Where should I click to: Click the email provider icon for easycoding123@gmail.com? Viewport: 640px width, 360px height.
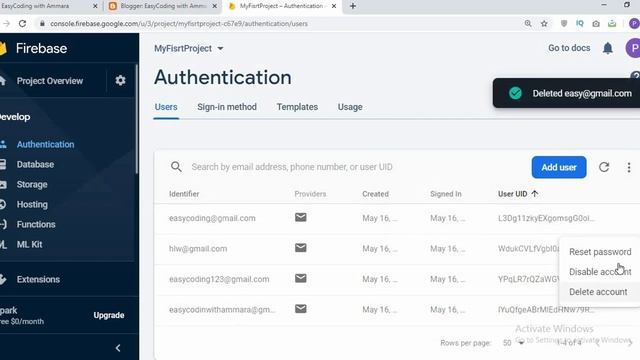[x=301, y=278]
